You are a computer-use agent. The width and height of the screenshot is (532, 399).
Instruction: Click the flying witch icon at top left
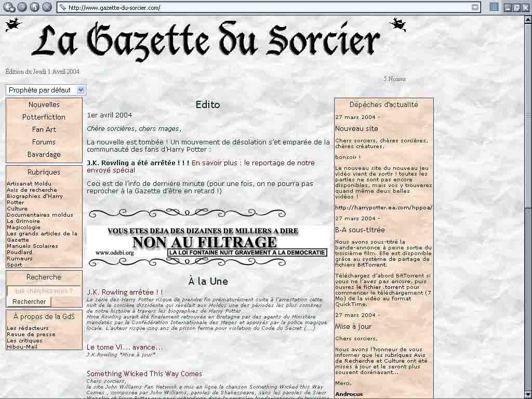14,24
